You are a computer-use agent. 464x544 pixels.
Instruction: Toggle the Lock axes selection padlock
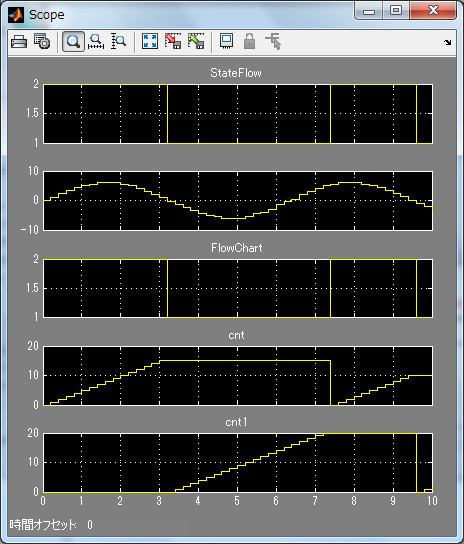point(250,42)
